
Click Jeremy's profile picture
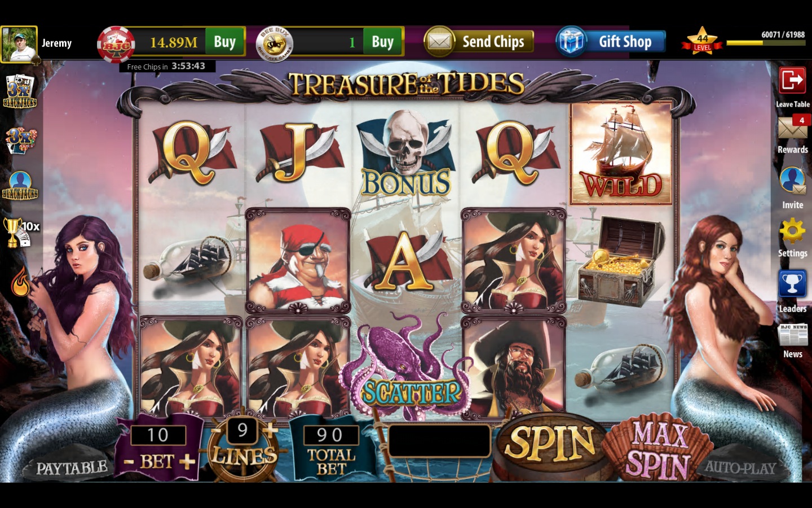(19, 44)
